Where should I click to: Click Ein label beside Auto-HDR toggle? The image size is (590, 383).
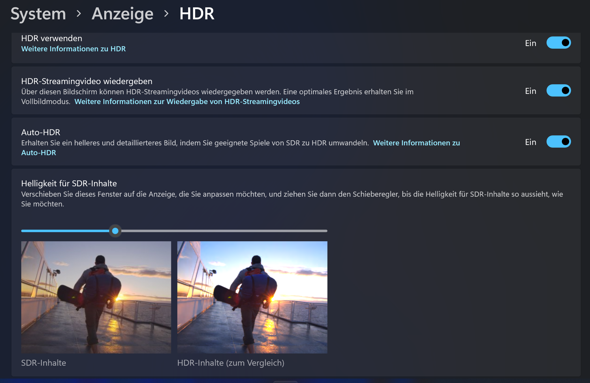[531, 142]
